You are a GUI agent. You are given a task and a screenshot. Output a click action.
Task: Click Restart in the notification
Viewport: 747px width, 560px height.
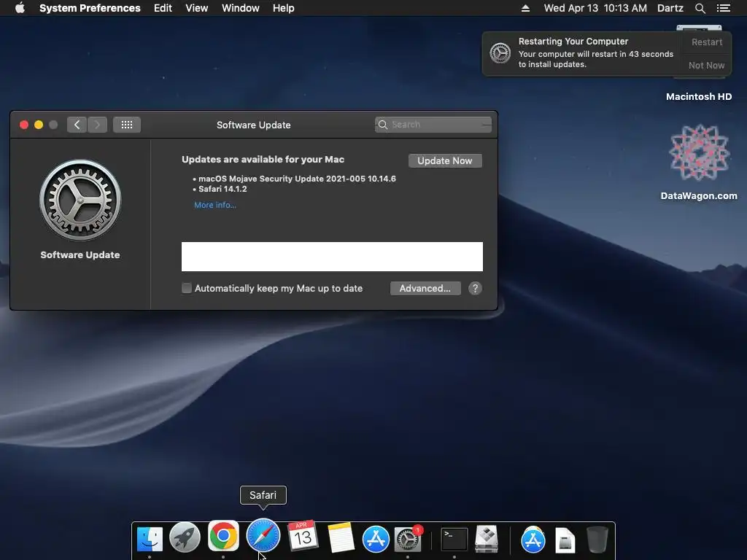click(706, 42)
